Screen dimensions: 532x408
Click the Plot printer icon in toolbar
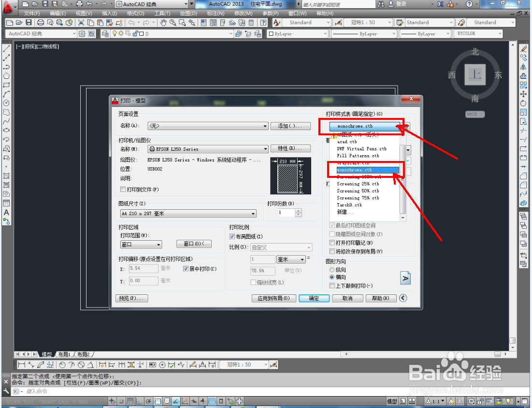pos(41,23)
